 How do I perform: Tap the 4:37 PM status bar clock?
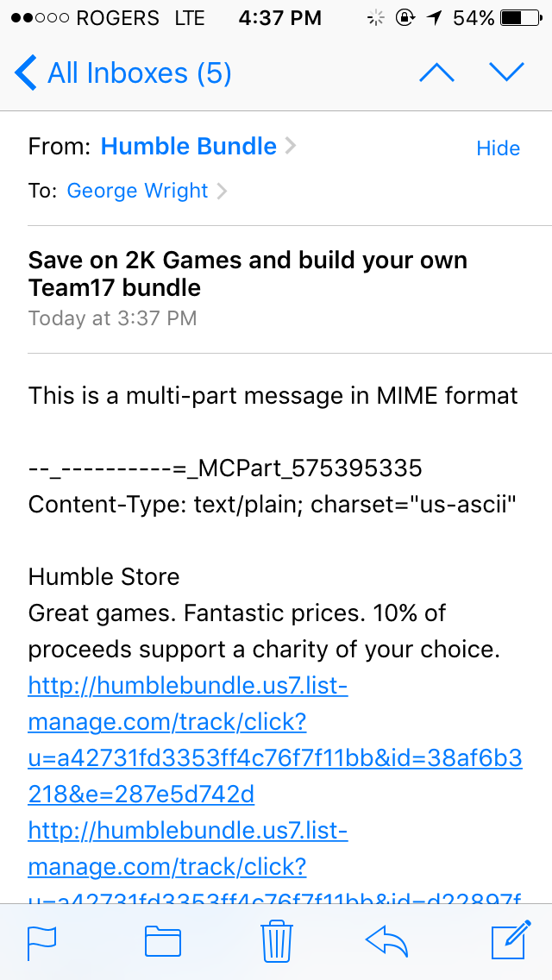click(279, 17)
